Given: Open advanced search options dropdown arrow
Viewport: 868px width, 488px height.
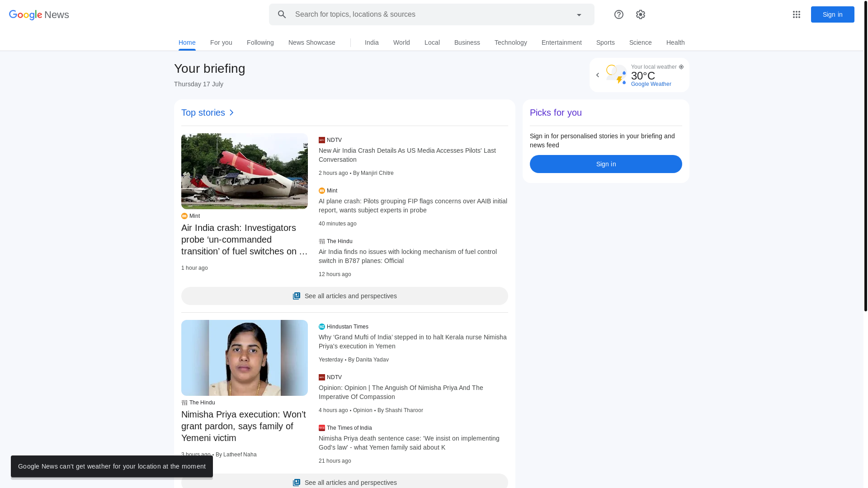Looking at the screenshot, I should click(579, 14).
